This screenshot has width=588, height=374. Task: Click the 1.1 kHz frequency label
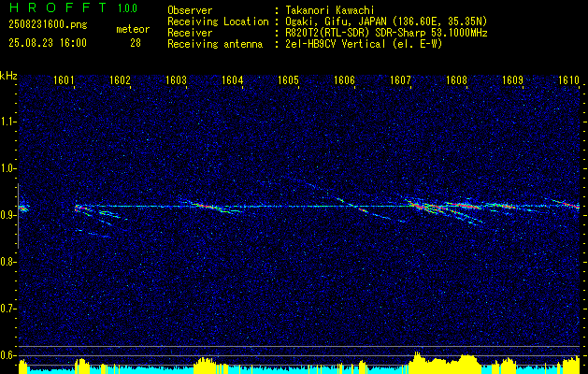click(x=7, y=122)
